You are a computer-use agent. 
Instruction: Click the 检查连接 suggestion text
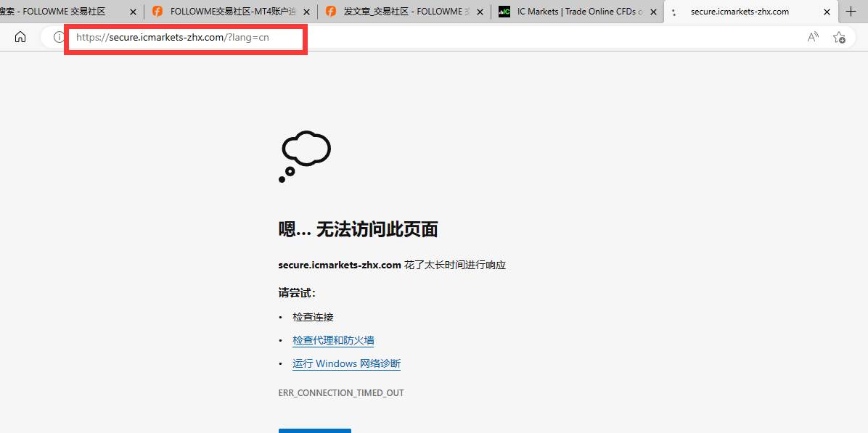point(314,318)
